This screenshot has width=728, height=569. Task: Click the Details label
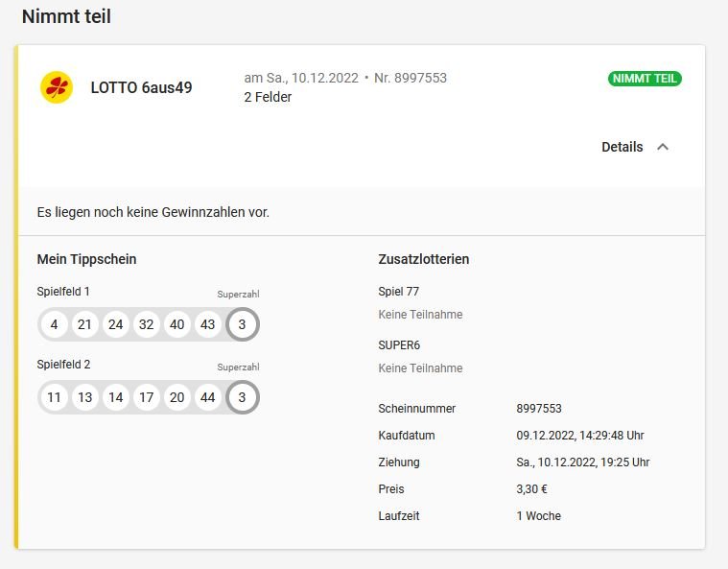point(622,147)
